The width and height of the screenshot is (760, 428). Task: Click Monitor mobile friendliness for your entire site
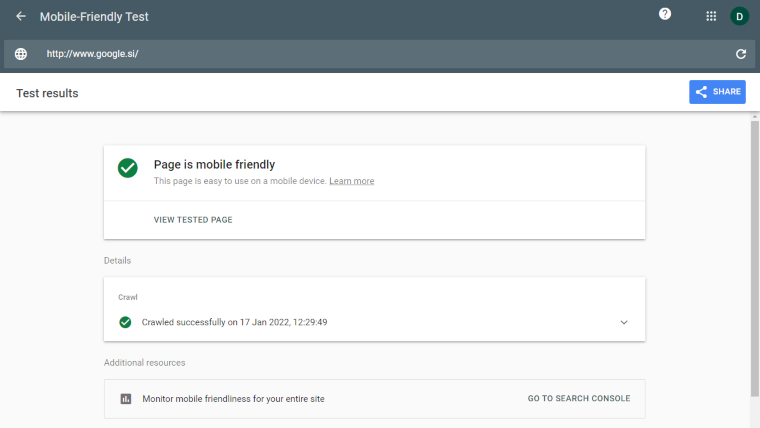tap(233, 399)
